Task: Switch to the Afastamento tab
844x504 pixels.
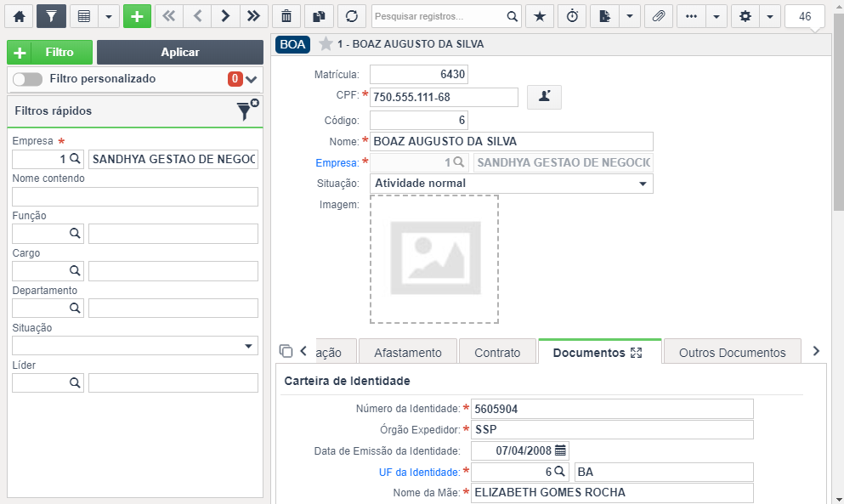Action: [408, 353]
